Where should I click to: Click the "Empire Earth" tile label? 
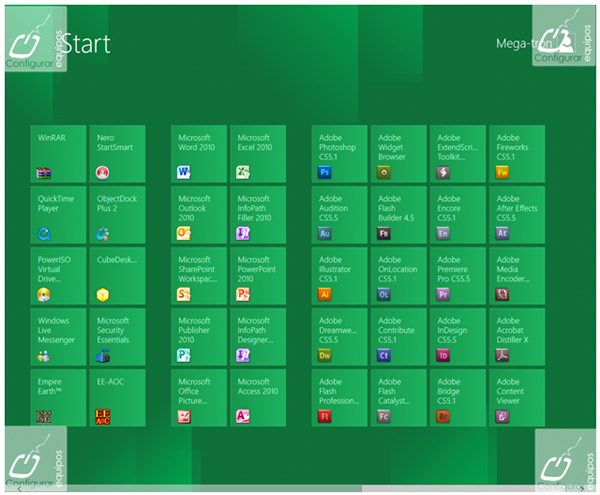49,386
